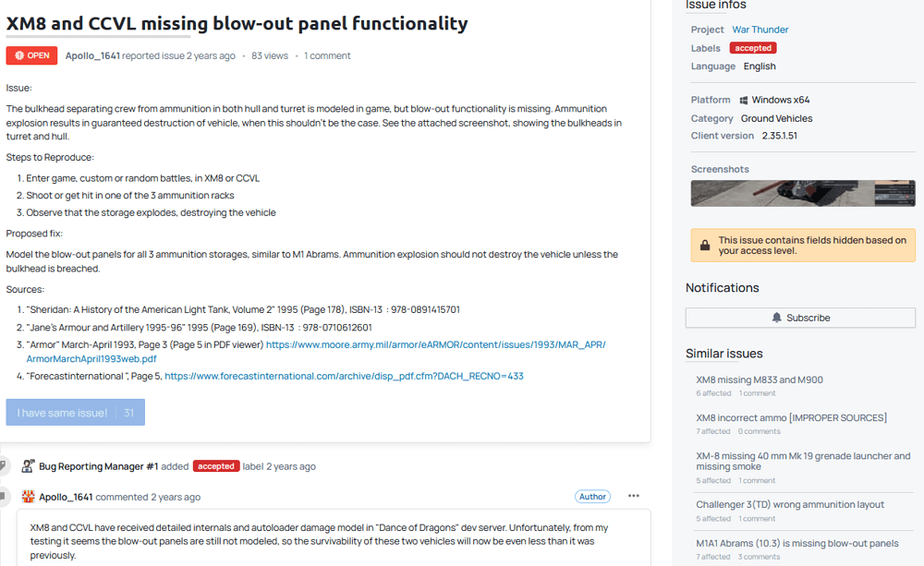Open the forecastinternational.com source link
Image resolution: width=924 pixels, height=566 pixels.
coord(344,376)
